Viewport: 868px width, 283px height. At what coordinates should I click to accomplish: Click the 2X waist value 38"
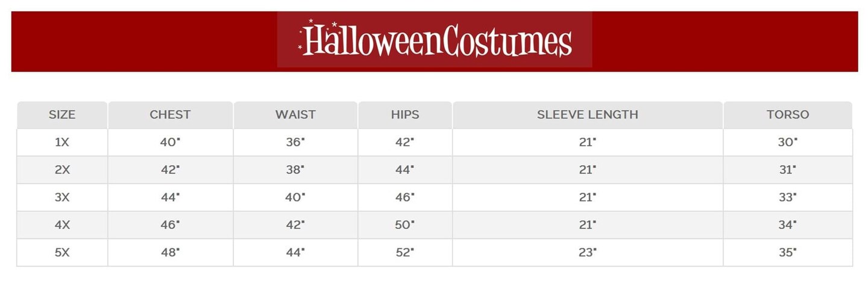[295, 170]
